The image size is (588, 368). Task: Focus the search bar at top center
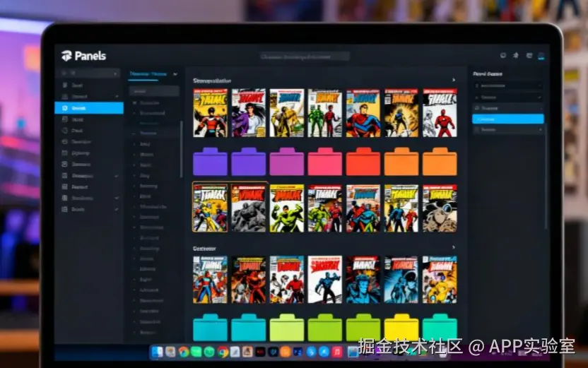pos(305,57)
